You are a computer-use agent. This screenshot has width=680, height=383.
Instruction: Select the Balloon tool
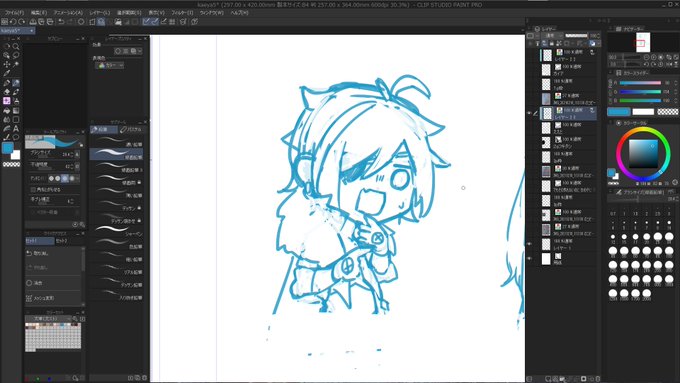[x=16, y=137]
